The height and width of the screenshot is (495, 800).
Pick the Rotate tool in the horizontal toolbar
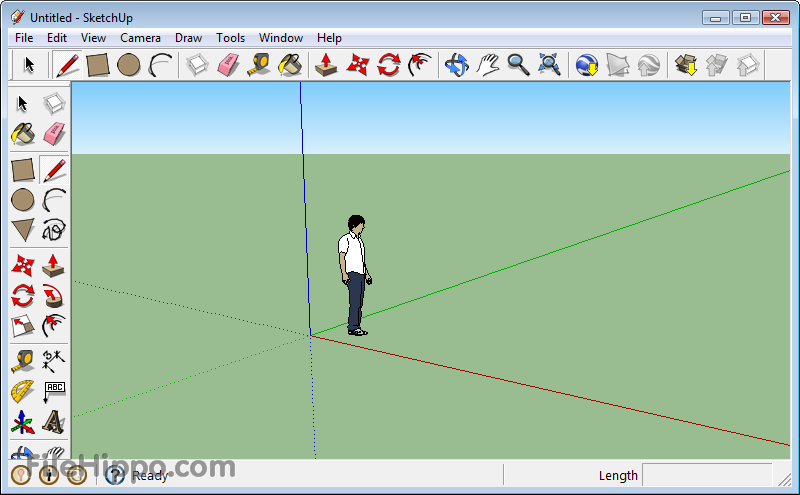click(389, 65)
